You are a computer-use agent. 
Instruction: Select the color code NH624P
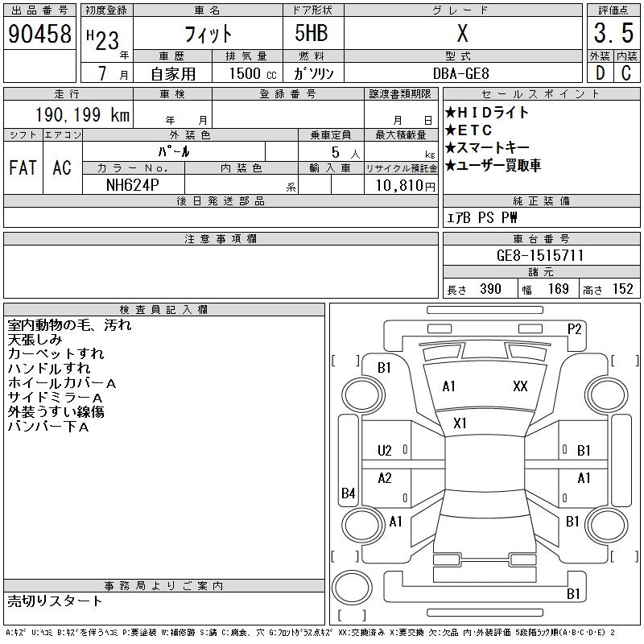coord(134,185)
